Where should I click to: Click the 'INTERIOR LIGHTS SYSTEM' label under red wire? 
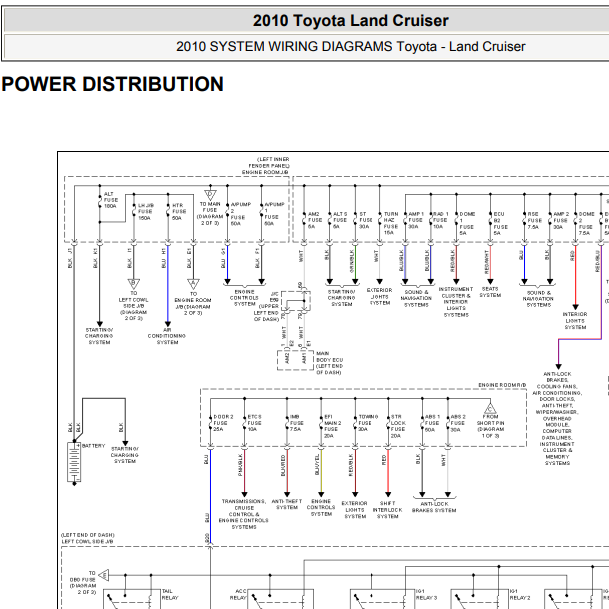pyautogui.click(x=575, y=321)
